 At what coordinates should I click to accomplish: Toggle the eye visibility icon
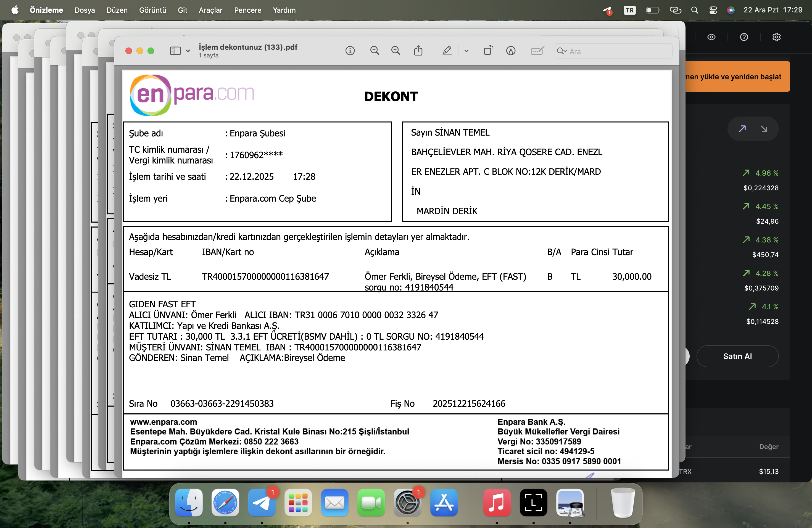pyautogui.click(x=711, y=37)
